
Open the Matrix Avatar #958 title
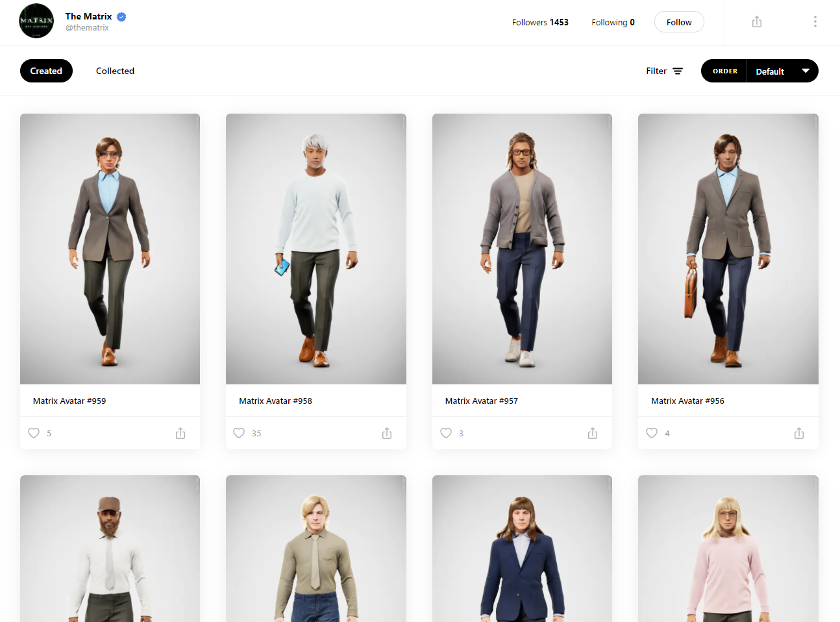[x=275, y=401]
